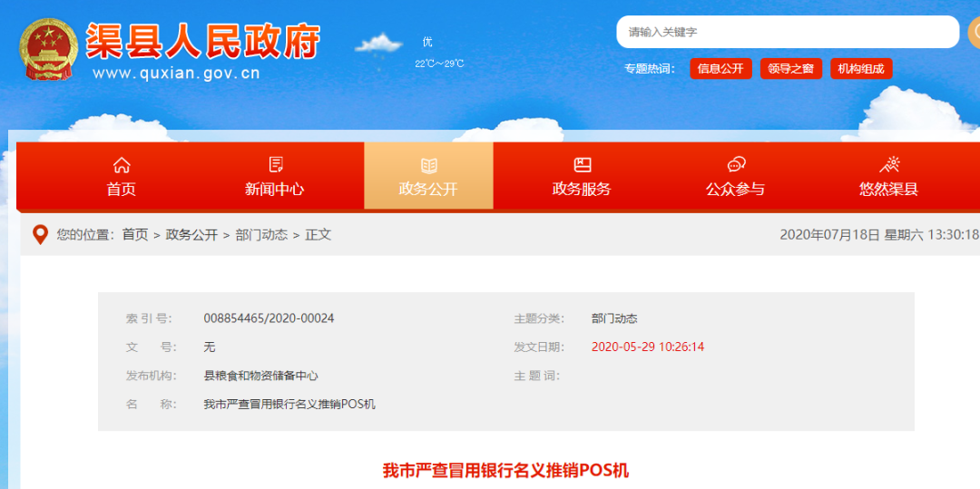Follow breadcrumb link 部门动态
The width and height of the screenshot is (980, 489).
tap(262, 235)
